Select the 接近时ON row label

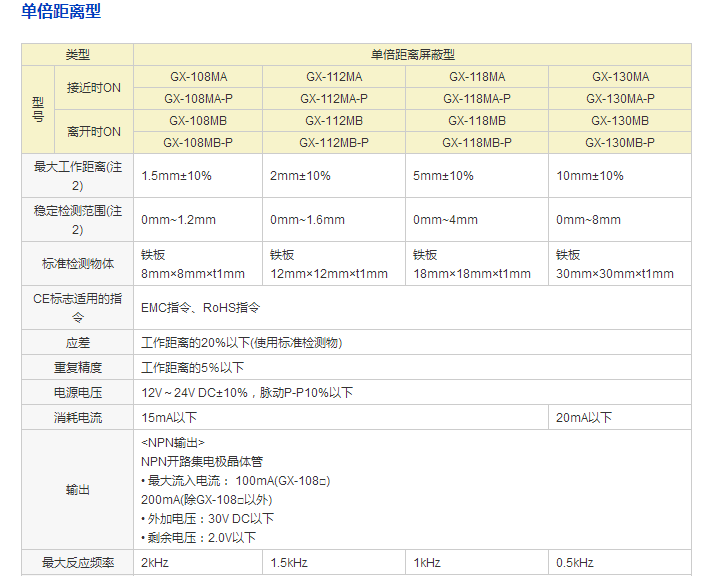(x=93, y=88)
